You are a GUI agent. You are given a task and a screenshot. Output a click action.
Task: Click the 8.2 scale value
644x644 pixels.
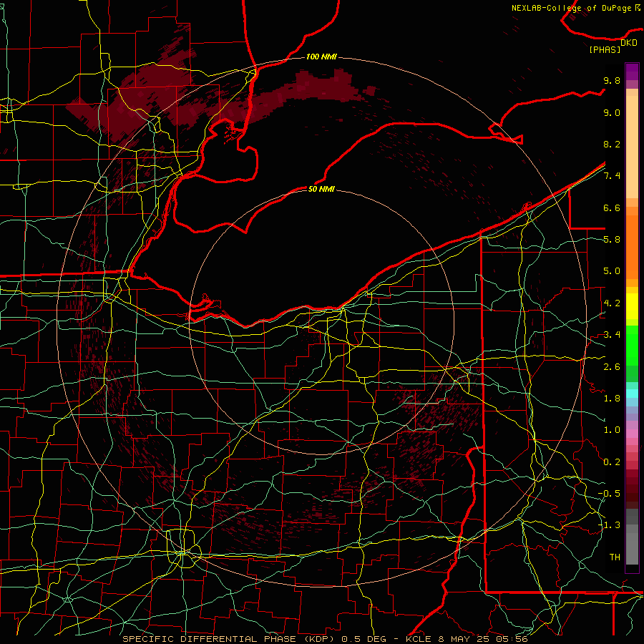[x=612, y=144]
